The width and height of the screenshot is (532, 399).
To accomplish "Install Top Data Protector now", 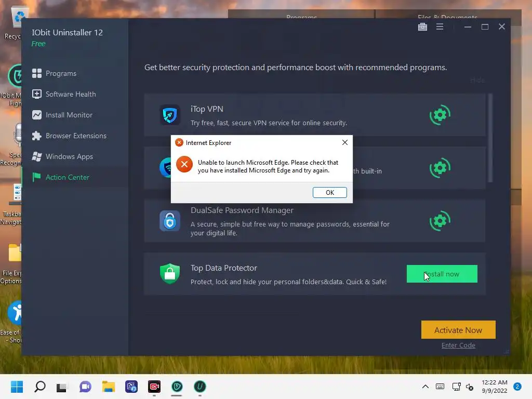I will [x=442, y=274].
